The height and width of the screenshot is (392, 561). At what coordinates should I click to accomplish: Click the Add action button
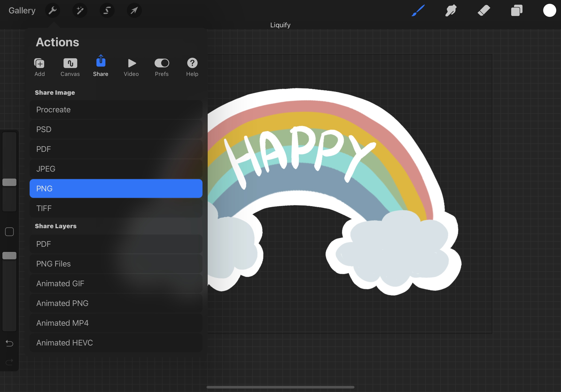[39, 66]
